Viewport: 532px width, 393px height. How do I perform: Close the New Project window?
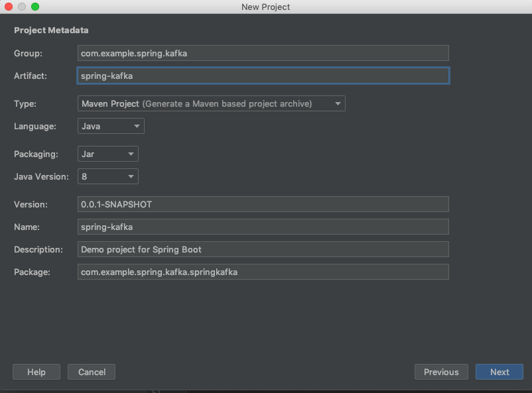[x=8, y=7]
